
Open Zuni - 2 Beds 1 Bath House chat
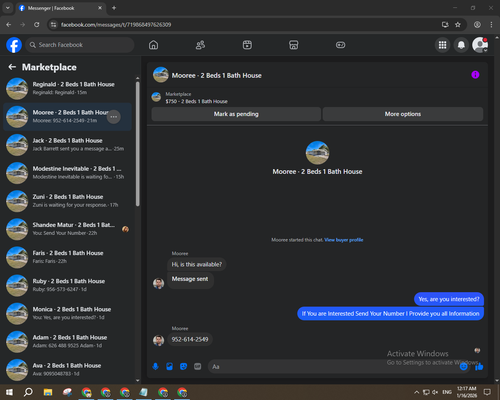[x=68, y=201]
